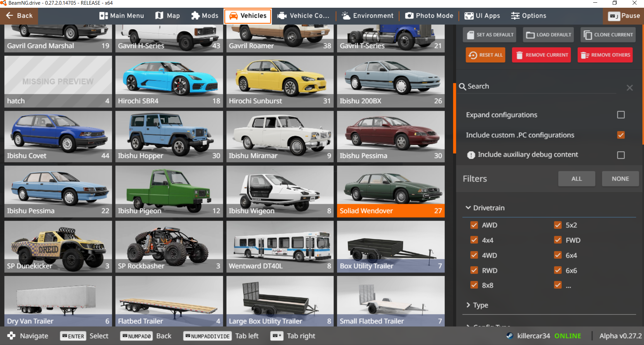Select the Large Box Utility Trailer
644x345 pixels.
[280, 301]
